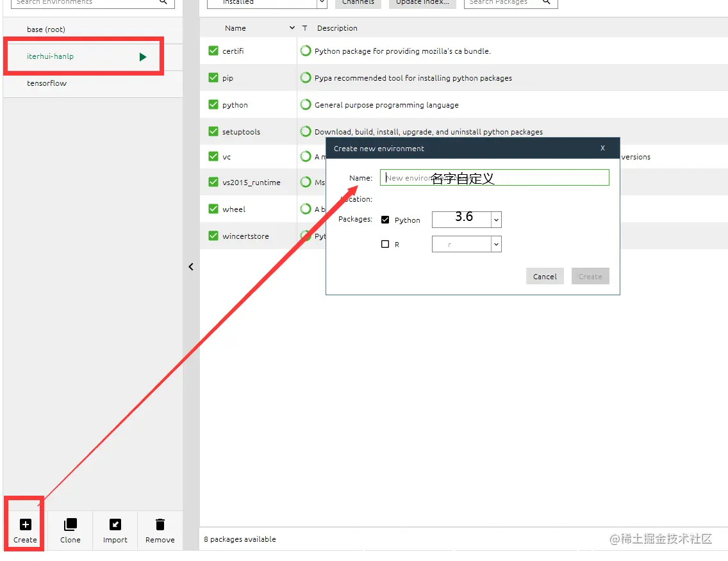Click the wincertstore package name
The width and height of the screenshot is (728, 561).
(245, 236)
